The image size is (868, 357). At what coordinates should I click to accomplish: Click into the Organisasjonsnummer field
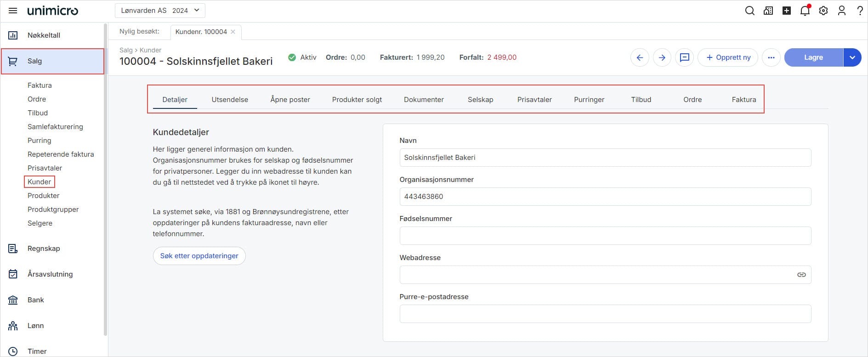[x=605, y=197]
